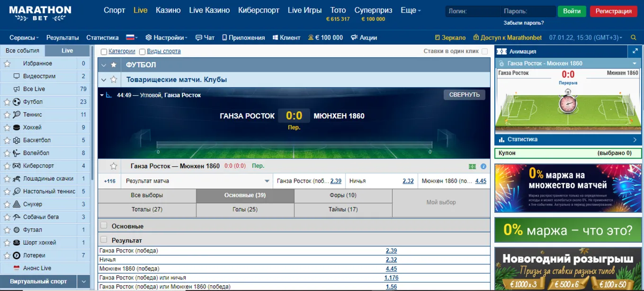Star the Ганза Росток — Мюнхен 1860 match
Screen dimensions: 644x291
coord(114,166)
